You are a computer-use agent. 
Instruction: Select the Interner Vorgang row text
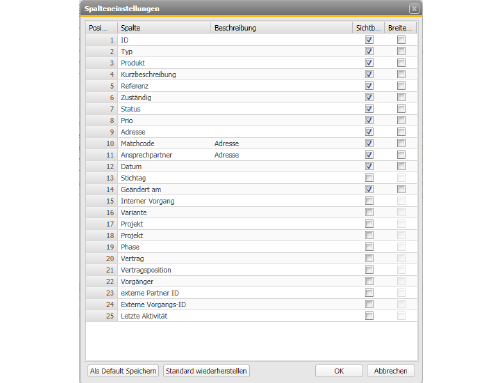(x=147, y=201)
